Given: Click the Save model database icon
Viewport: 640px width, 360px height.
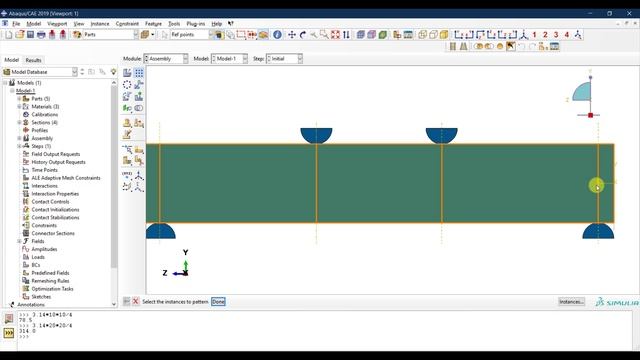Looking at the screenshot, I should click(30, 35).
